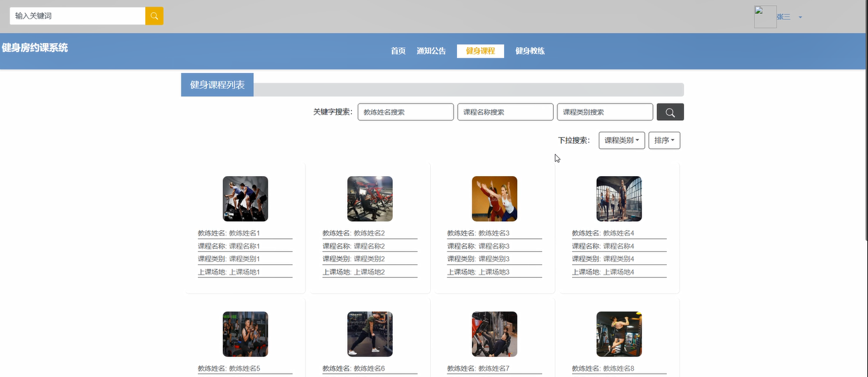Open course thumbnail for 教练姓名8
Screen dimensions: 868x377
(619, 334)
